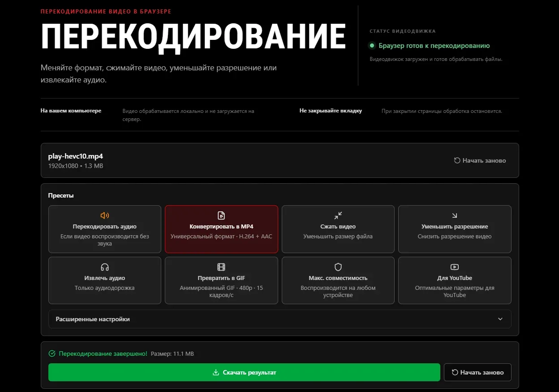Choose the Для YouTube preset title

455,278
